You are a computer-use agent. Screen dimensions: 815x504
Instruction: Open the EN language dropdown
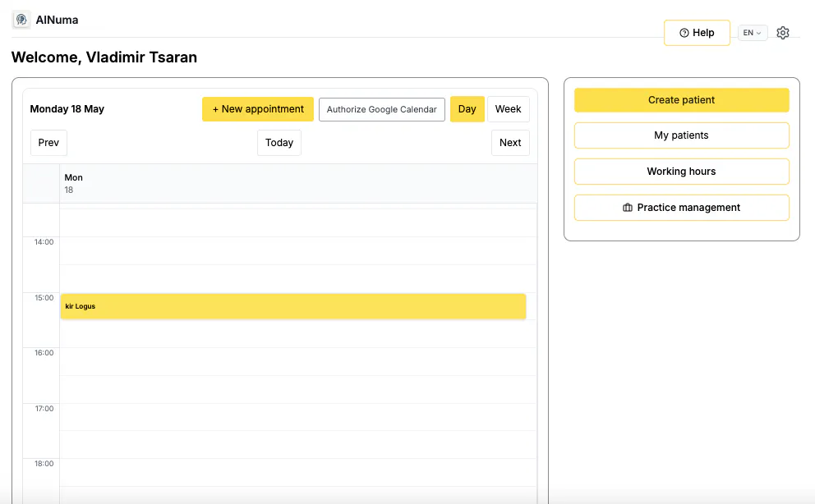tap(752, 33)
